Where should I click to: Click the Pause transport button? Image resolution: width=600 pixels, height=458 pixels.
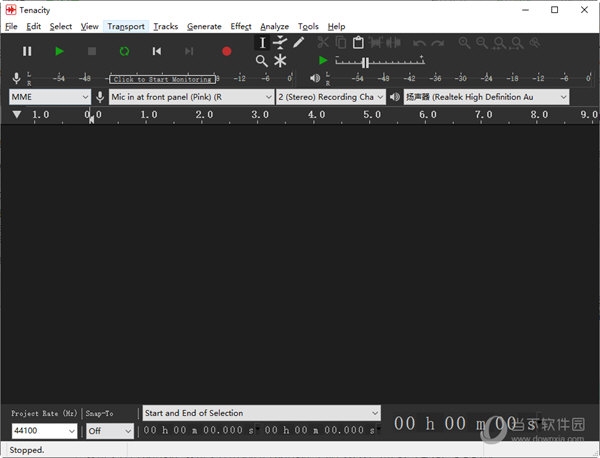coord(27,51)
